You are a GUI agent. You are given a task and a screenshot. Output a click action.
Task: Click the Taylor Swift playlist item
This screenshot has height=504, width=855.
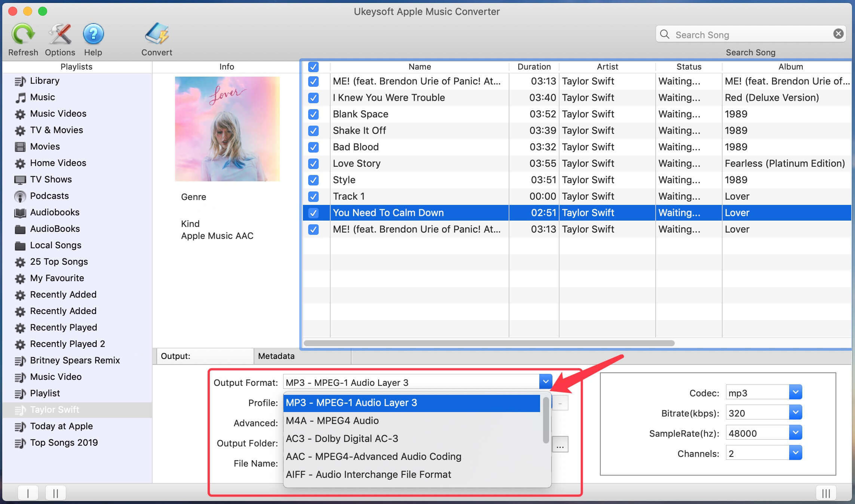pyautogui.click(x=54, y=410)
